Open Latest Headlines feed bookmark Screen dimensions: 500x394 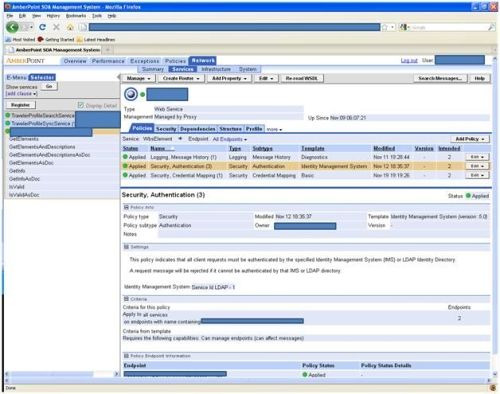[x=96, y=39]
